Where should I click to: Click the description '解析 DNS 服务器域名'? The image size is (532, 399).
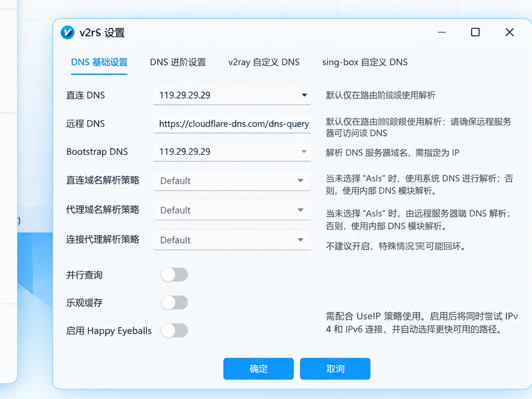366,153
